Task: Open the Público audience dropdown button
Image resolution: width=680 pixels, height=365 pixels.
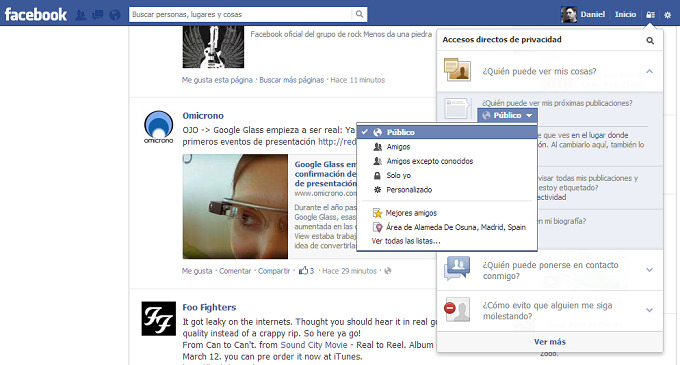Action: coord(507,115)
